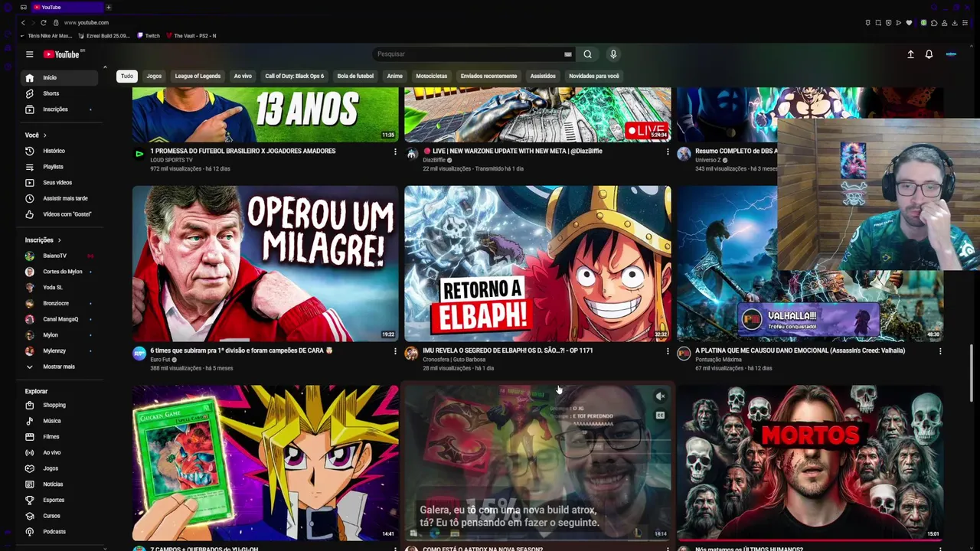The height and width of the screenshot is (551, 980).
Task: Open the OPEROU UM MILAGRE thumbnail
Action: pyautogui.click(x=265, y=263)
